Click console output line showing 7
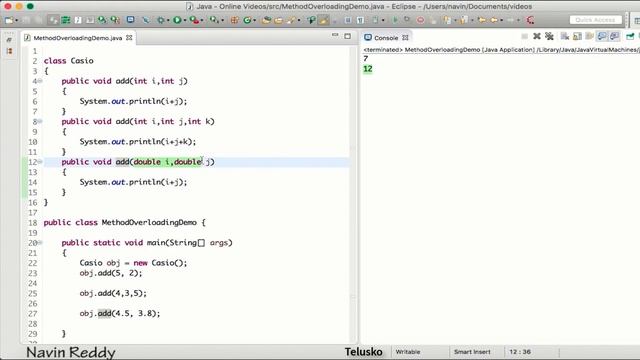The width and height of the screenshot is (640, 360). [366, 59]
